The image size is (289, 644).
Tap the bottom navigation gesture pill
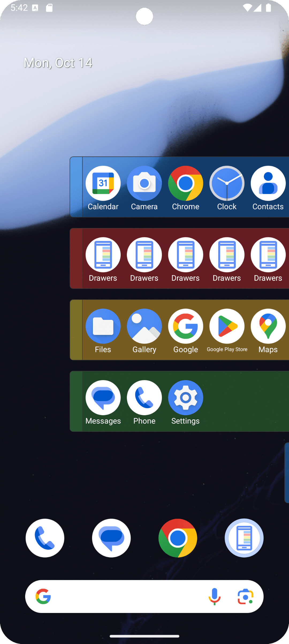144,636
